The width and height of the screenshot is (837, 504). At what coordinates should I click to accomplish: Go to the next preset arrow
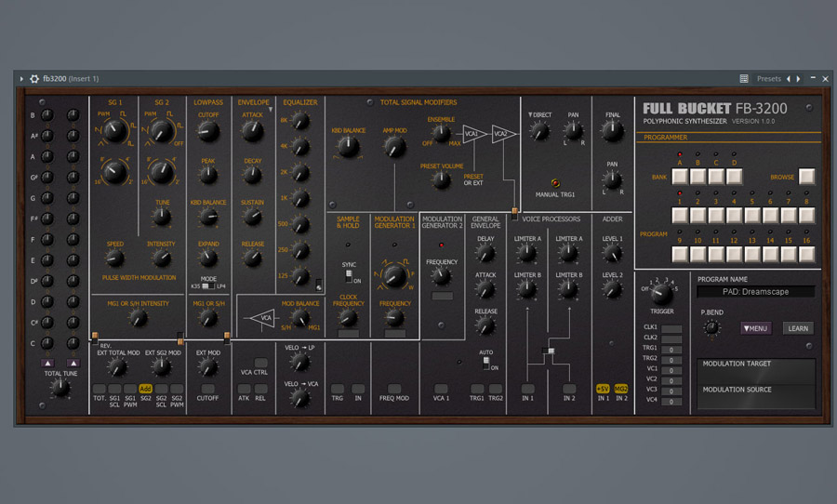[x=799, y=79]
